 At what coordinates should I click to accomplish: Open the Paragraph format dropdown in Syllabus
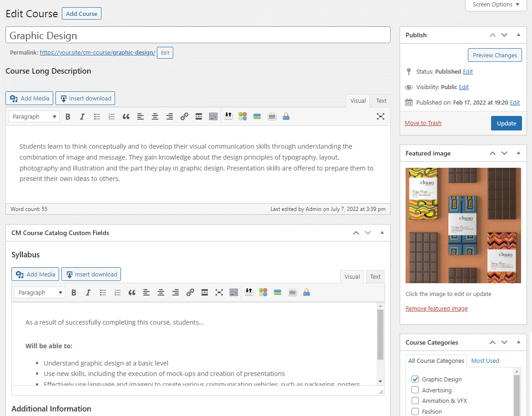[40, 292]
